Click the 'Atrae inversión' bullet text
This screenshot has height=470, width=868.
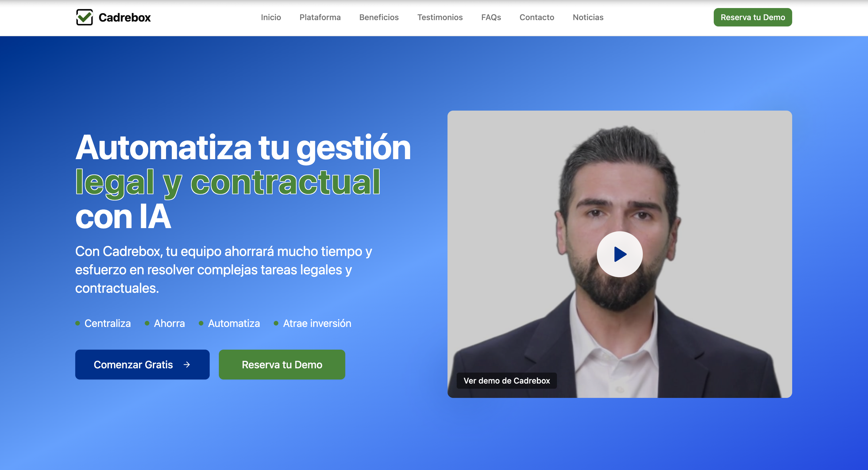[317, 323]
